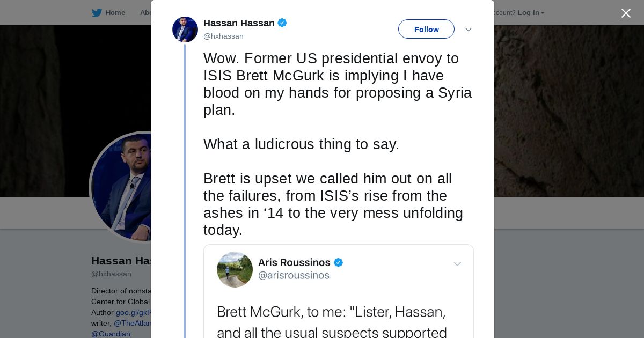Viewport: 644px width, 338px height.
Task: Click the verified badge beside Hassan Hassan
Action: 282,23
